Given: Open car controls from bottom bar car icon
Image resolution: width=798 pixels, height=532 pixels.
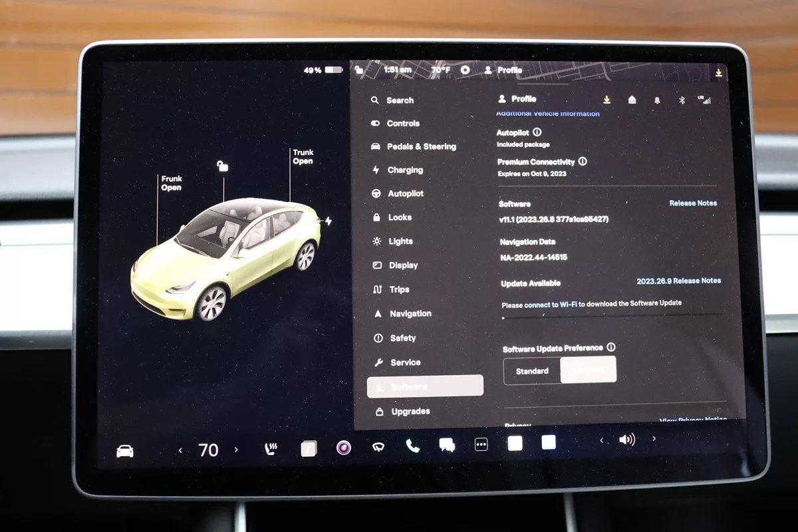Looking at the screenshot, I should click(124, 451).
